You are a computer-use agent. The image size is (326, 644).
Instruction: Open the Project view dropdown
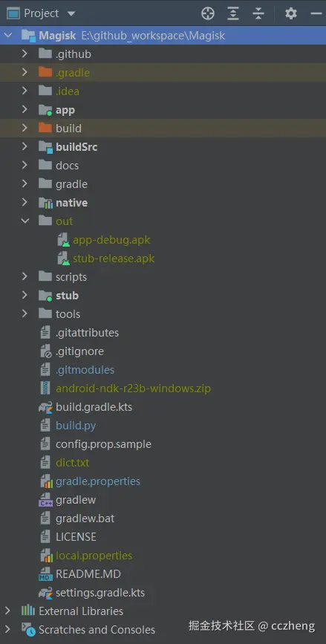71,13
